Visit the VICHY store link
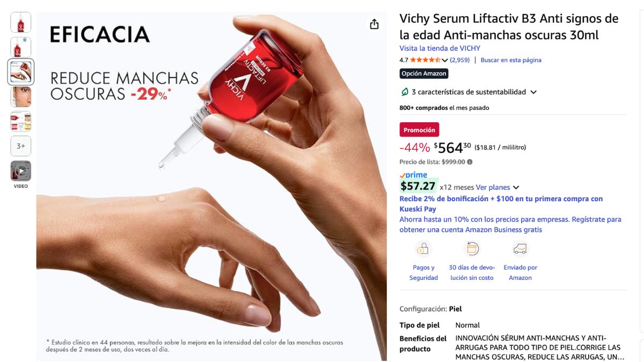 [x=440, y=48]
